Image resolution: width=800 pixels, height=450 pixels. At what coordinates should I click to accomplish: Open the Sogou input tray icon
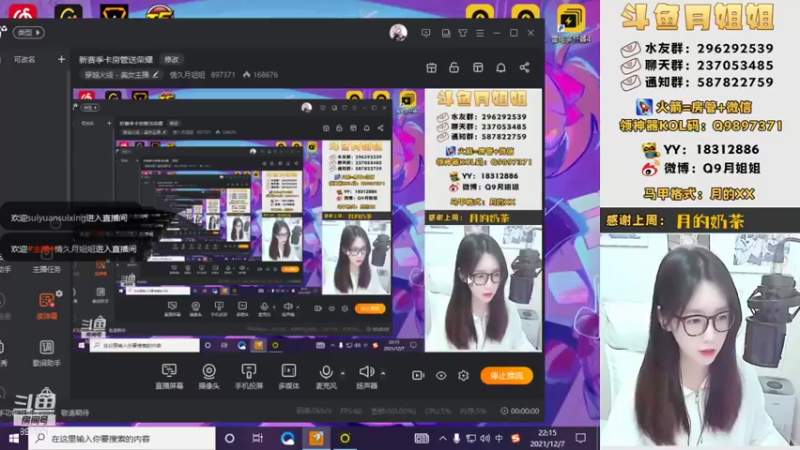click(515, 438)
